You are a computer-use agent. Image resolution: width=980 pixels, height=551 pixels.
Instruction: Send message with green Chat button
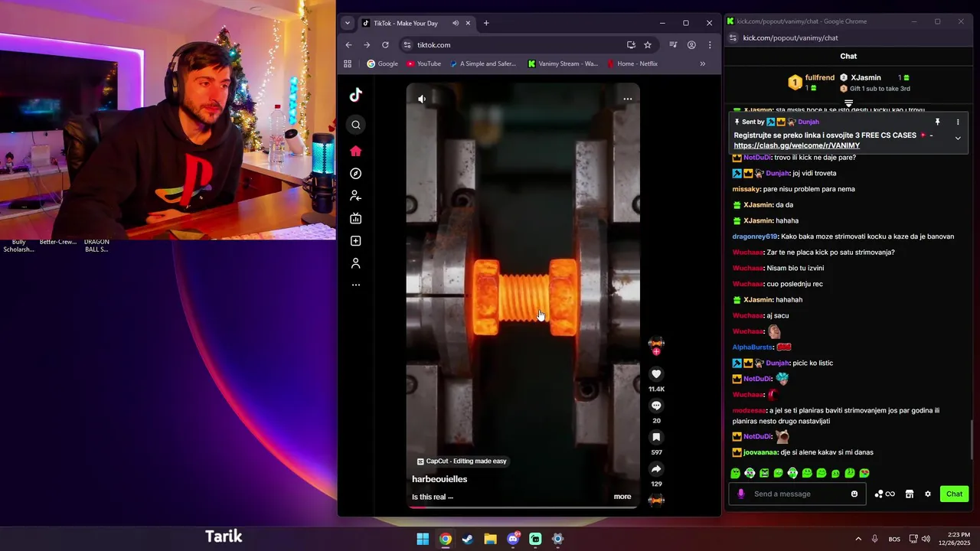coord(954,494)
